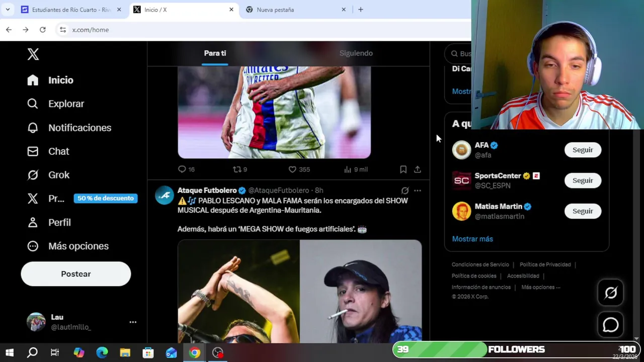644x362 pixels.
Task: Switch to the Nueva pestaña browser tab
Action: (297, 10)
